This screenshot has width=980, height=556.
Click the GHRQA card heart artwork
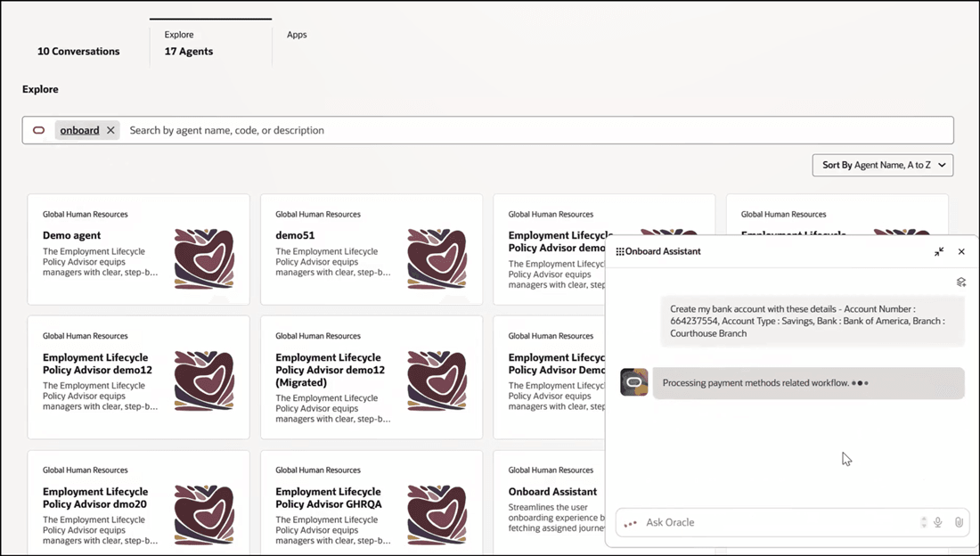pyautogui.click(x=437, y=515)
